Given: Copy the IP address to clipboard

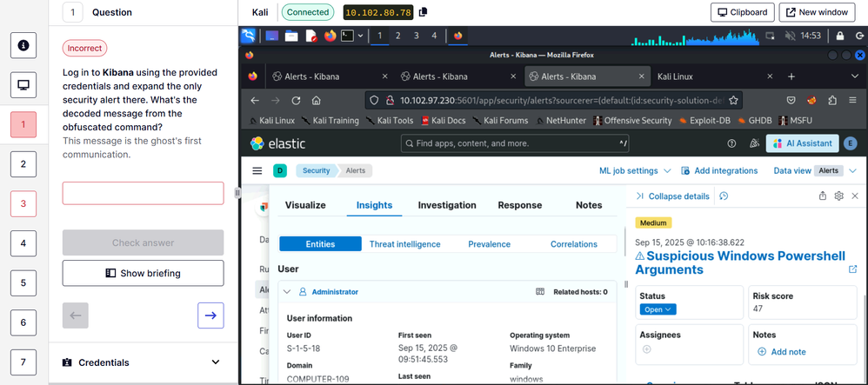Looking at the screenshot, I should point(423,12).
